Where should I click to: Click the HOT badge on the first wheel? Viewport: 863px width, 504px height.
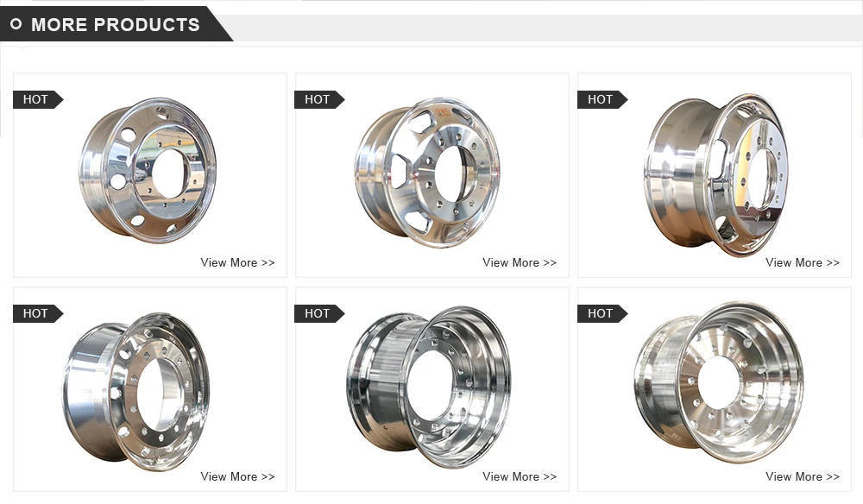point(38,99)
